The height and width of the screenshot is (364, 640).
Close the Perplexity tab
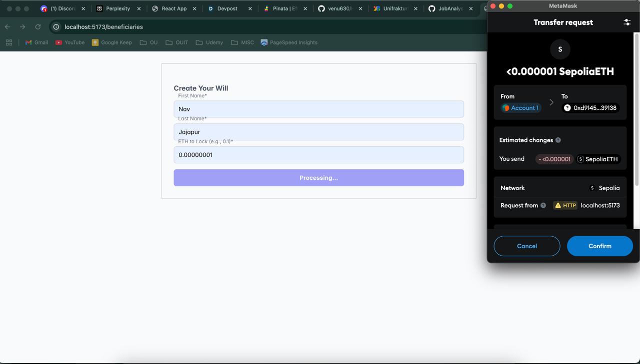click(139, 8)
